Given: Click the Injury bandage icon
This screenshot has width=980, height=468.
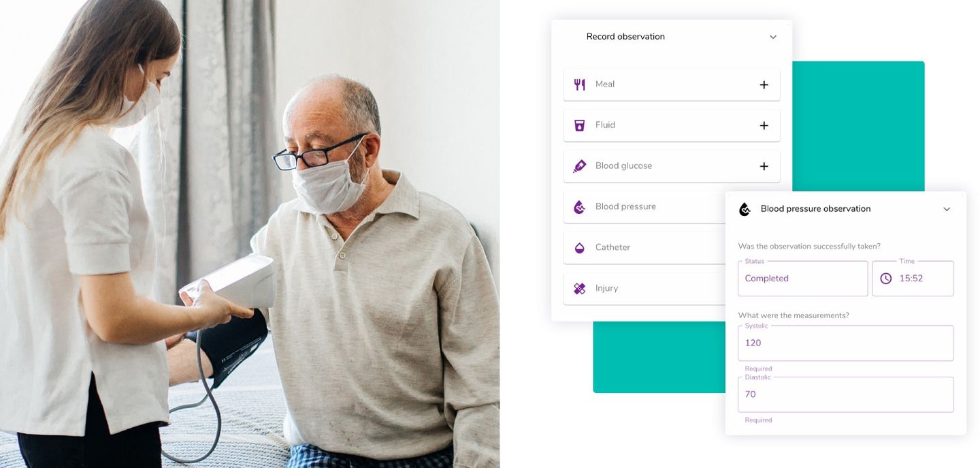Looking at the screenshot, I should pyautogui.click(x=579, y=289).
